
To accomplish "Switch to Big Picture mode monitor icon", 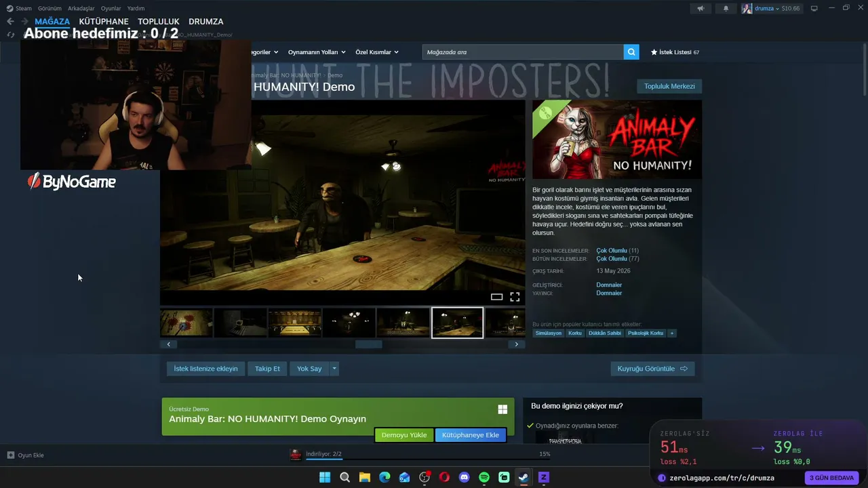I will [x=814, y=9].
